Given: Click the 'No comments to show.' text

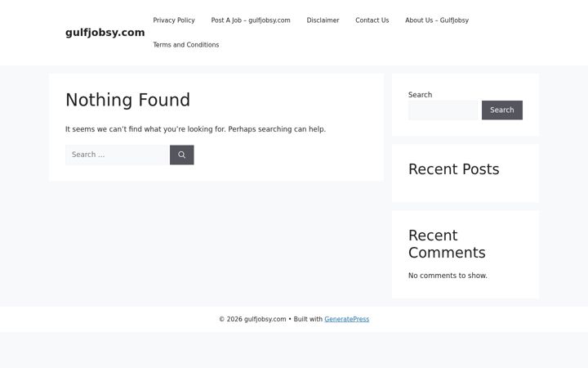Looking at the screenshot, I should pos(448,276).
